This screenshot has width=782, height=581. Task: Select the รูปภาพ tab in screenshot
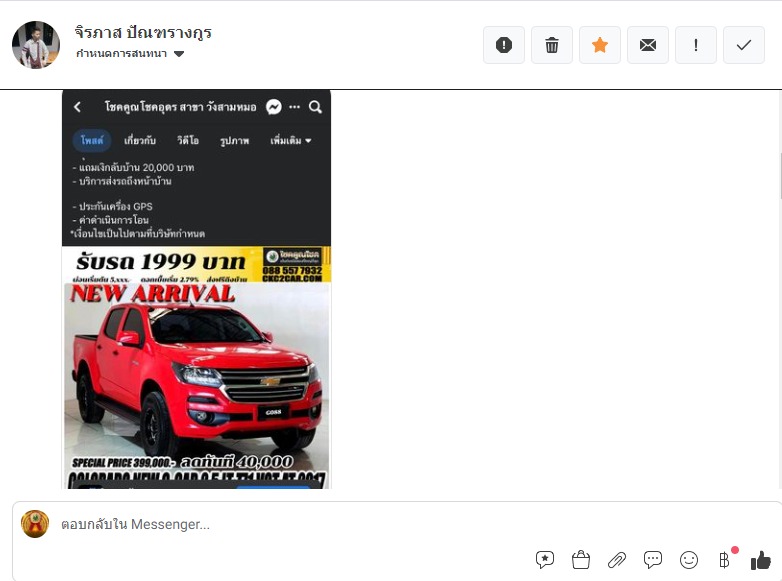234,141
